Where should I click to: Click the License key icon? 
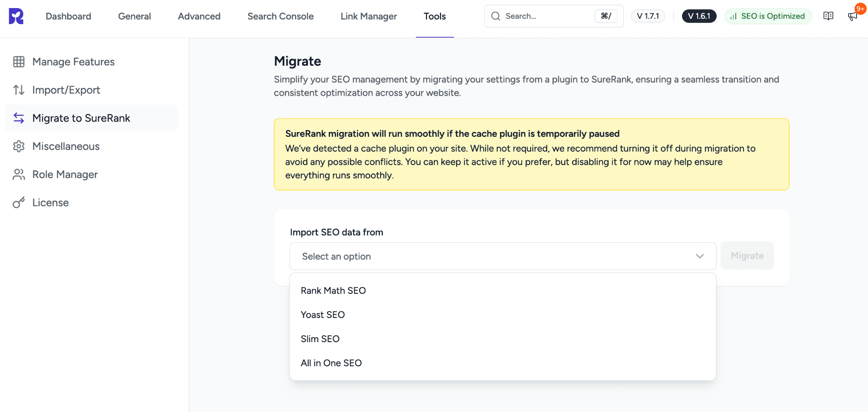click(x=19, y=202)
